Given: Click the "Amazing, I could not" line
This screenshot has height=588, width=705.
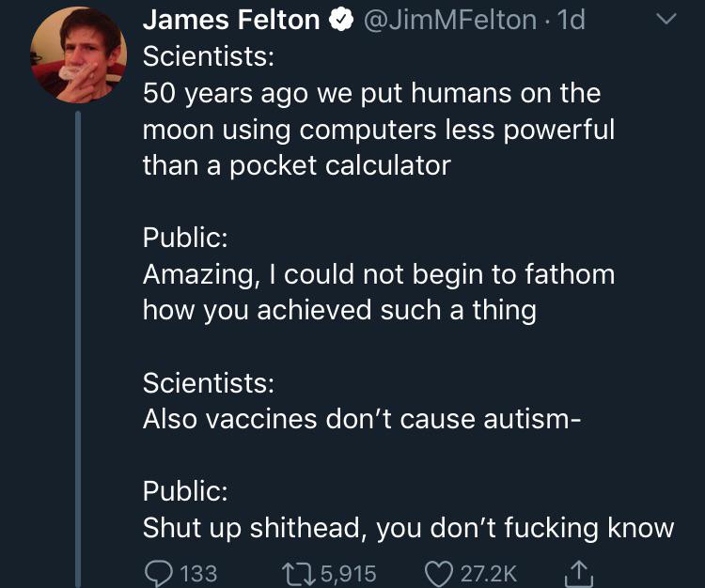Looking at the screenshot, I should [x=378, y=274].
